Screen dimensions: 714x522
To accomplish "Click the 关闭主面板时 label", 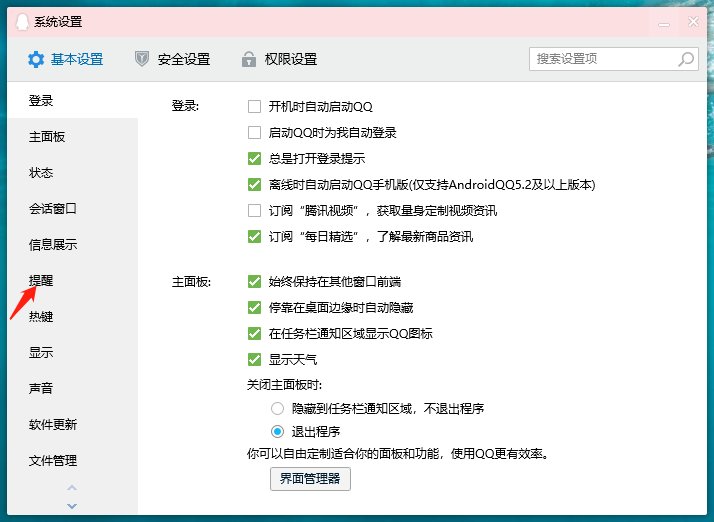I will (284, 385).
